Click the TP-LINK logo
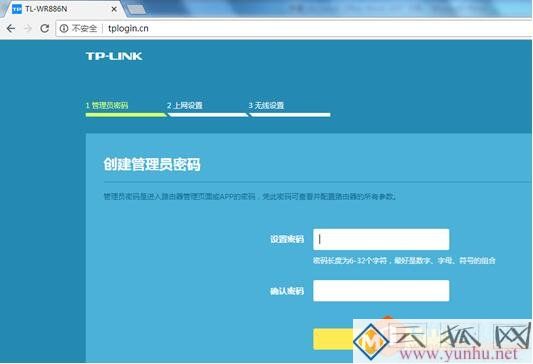The height and width of the screenshot is (364, 533). [x=114, y=56]
